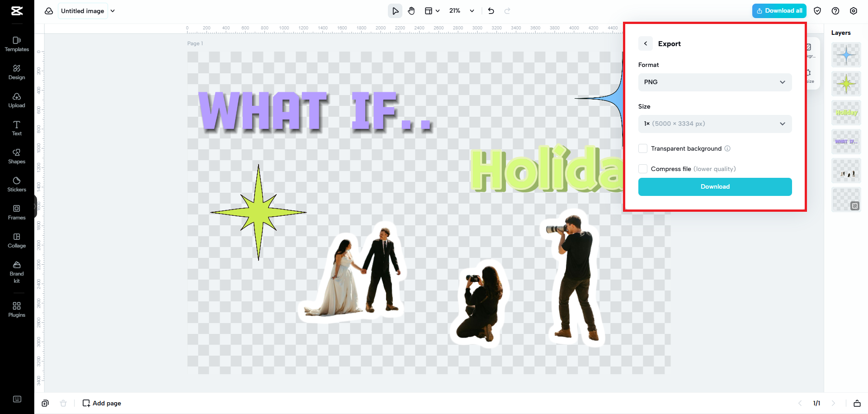The width and height of the screenshot is (868, 414).
Task: Enable Transparent background for export
Action: 643,148
